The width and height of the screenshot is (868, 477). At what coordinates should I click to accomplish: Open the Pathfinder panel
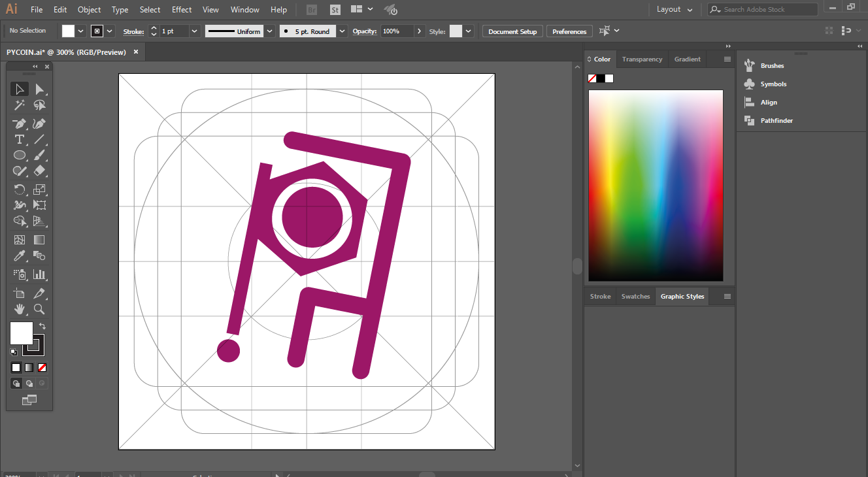(776, 120)
